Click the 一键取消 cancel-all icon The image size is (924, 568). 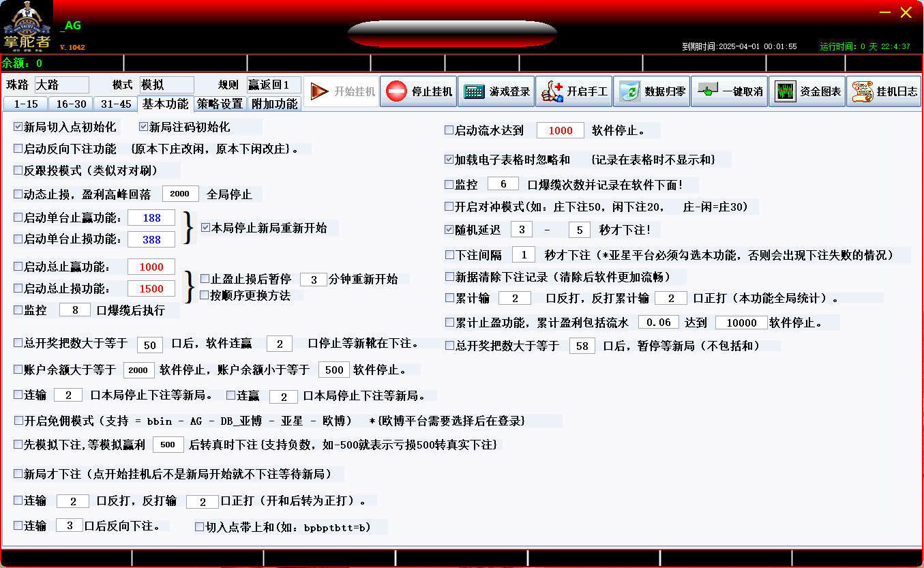(x=708, y=91)
